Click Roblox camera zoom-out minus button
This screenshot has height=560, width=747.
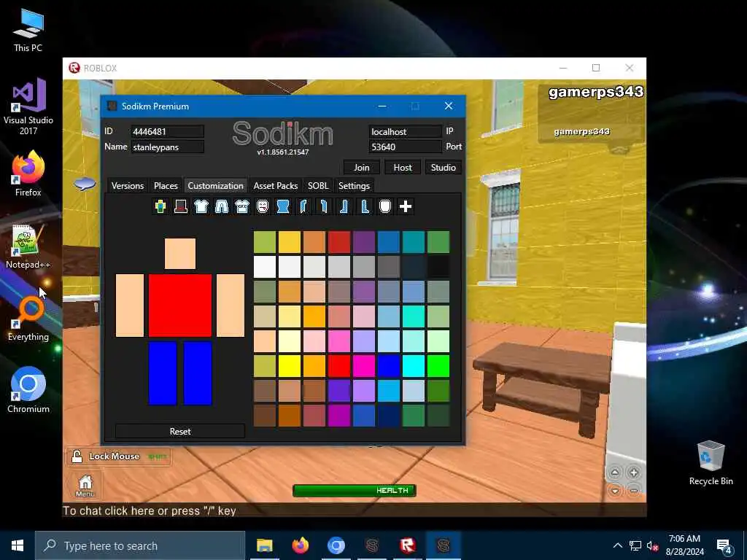[634, 490]
